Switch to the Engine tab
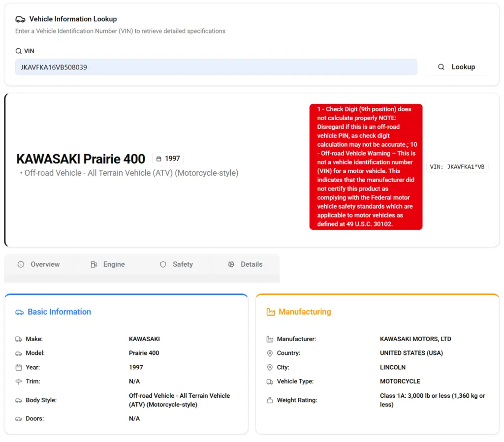This screenshot has height=442, width=504. click(108, 264)
